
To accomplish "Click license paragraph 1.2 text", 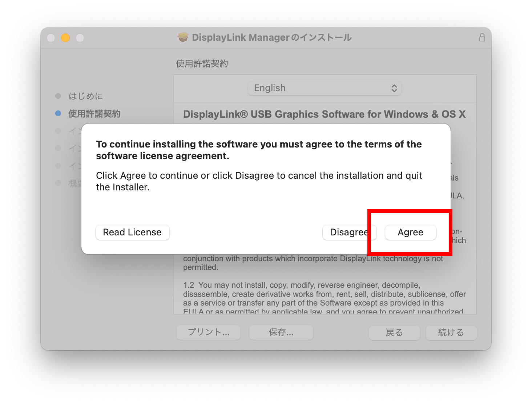I will point(324,298).
